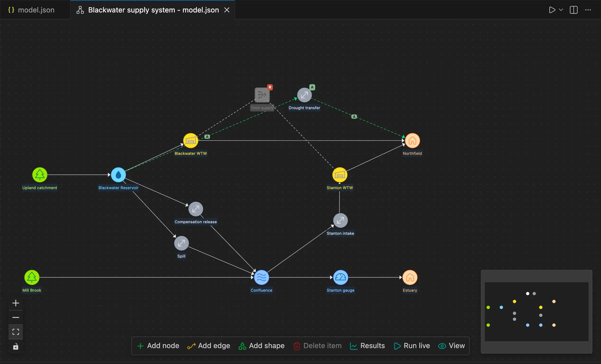This screenshot has height=364, width=601.
Task: Click the Add edge button
Action: [x=209, y=346]
